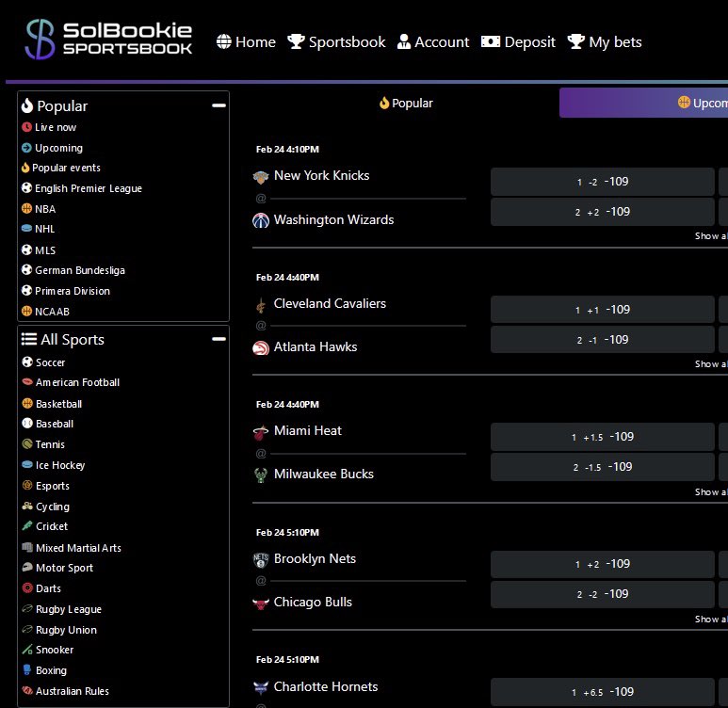
Task: Bet Milwaukee Bucks -1.5 at -109
Action: pyautogui.click(x=602, y=467)
